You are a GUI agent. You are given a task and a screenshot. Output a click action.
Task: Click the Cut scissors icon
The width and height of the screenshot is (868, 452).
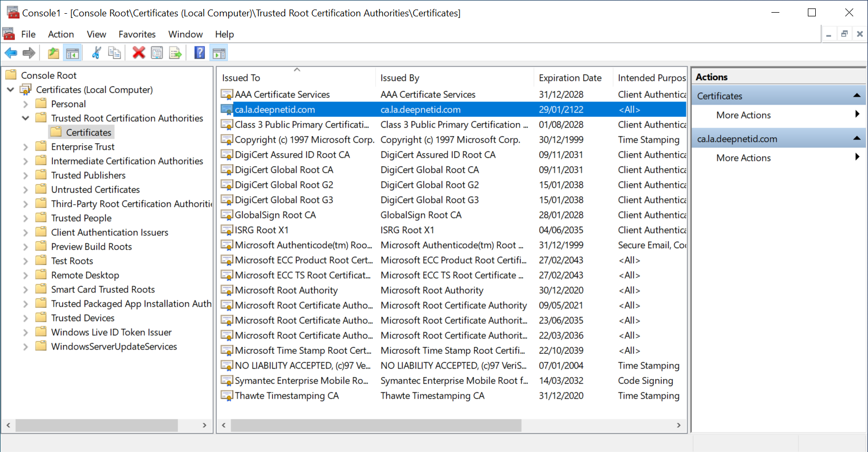[x=96, y=53]
